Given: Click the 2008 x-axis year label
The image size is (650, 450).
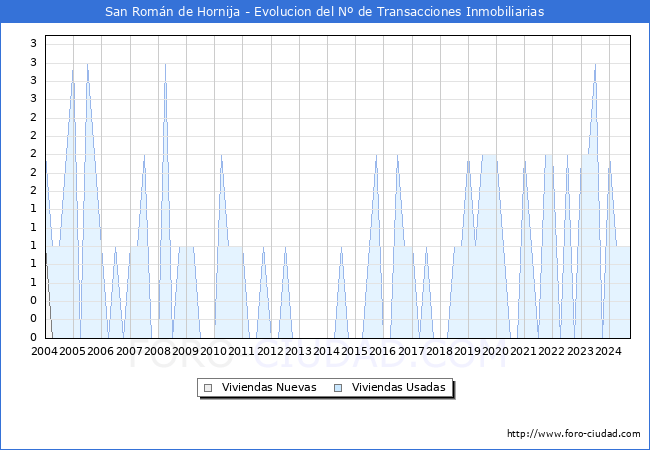Looking at the screenshot, I should point(158,351).
